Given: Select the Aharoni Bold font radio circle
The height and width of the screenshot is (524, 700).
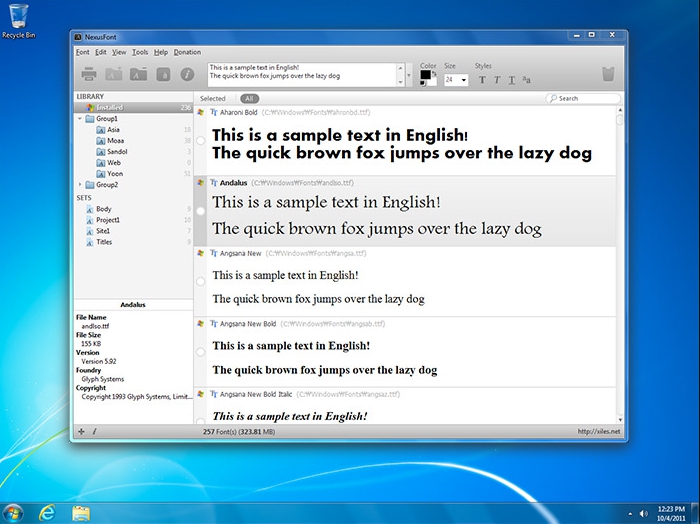Looking at the screenshot, I should point(201,141).
